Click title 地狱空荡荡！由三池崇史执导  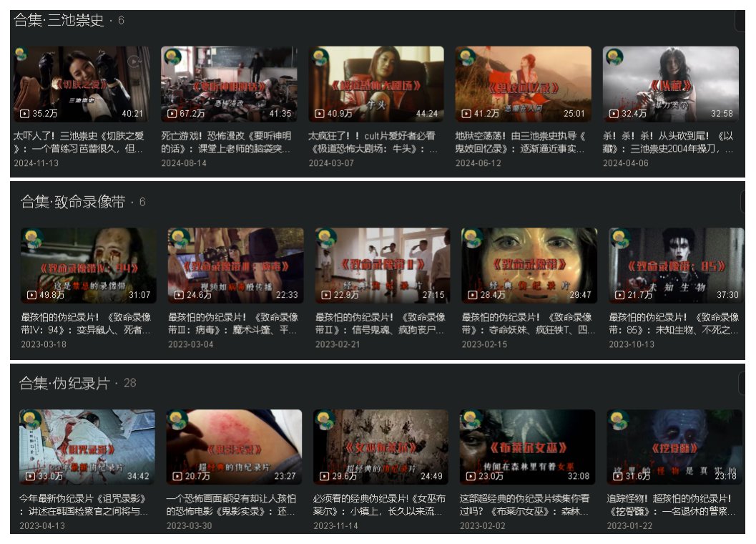pyautogui.click(x=521, y=142)
